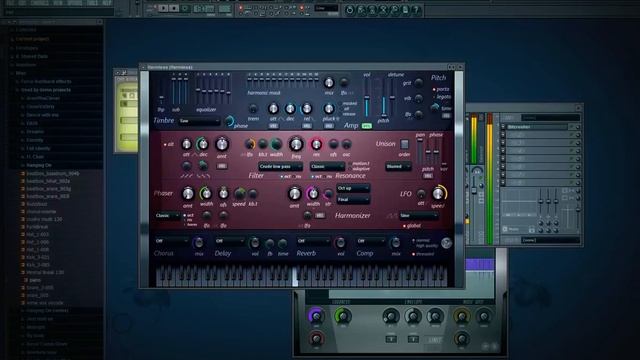Screen dimensions: 640x360
Task: Enable the Pitch 'legato' option
Action: [x=442, y=97]
